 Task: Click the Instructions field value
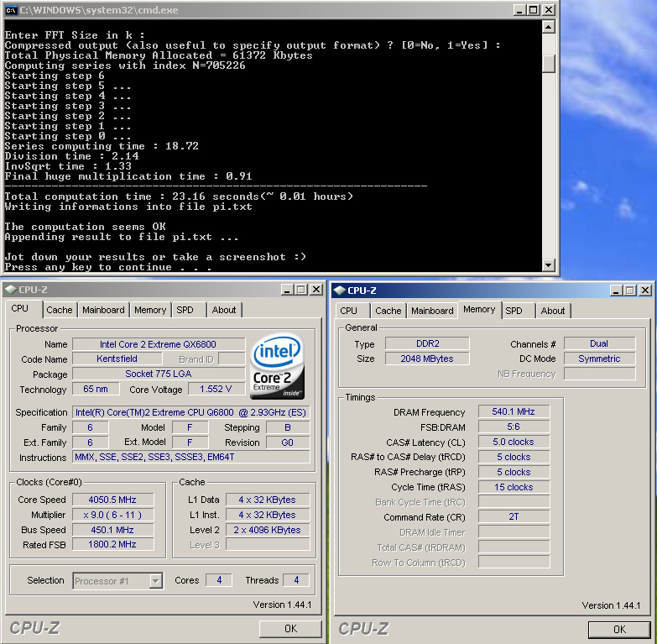point(190,457)
